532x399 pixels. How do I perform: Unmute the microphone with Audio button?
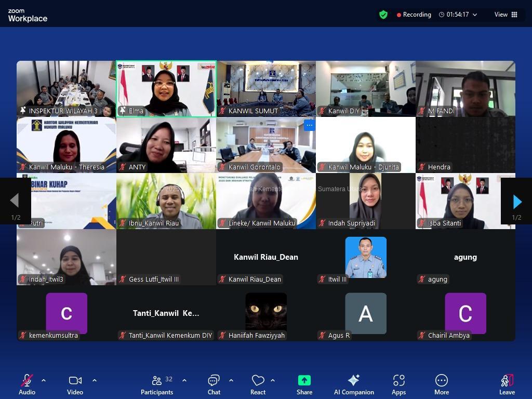coord(27,385)
